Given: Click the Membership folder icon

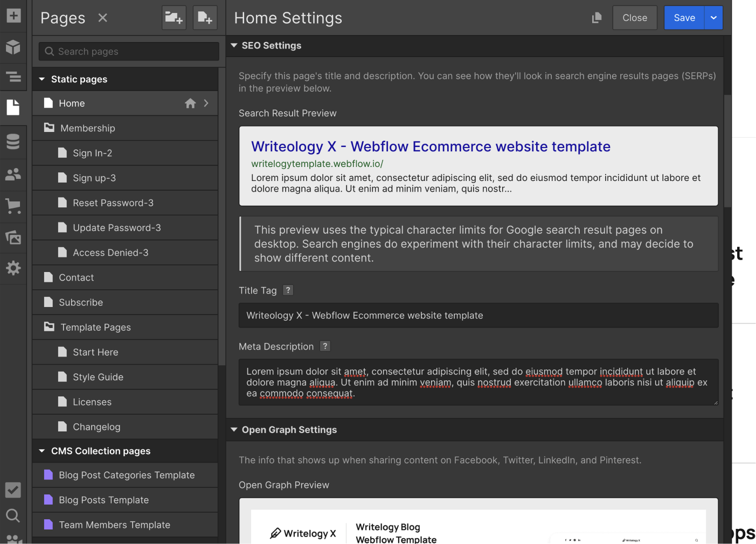Looking at the screenshot, I should coord(49,128).
